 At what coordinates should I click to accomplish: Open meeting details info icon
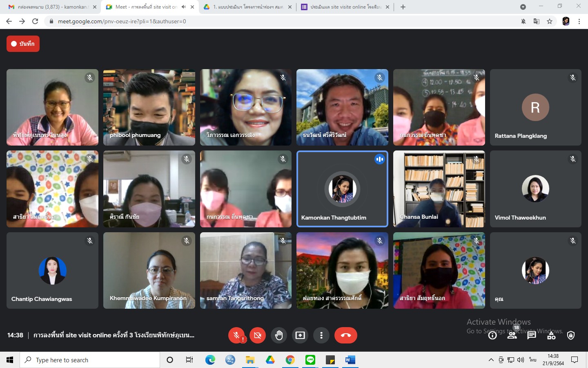pyautogui.click(x=492, y=335)
